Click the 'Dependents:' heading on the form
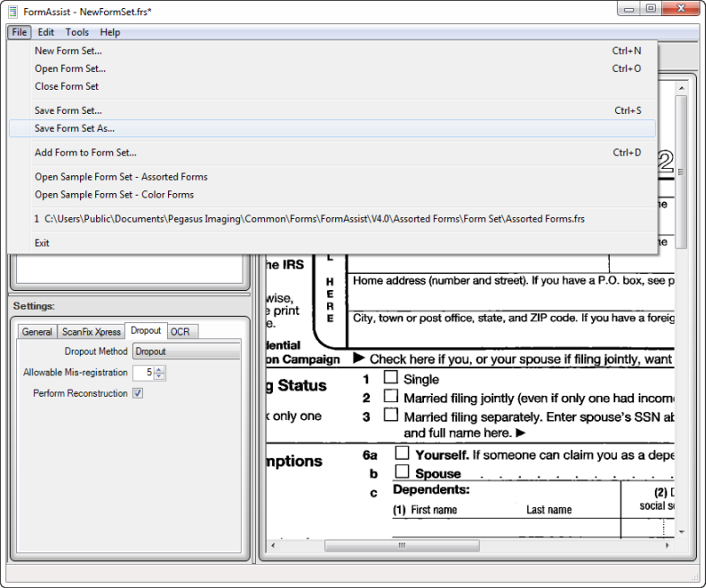Screen dimensions: 706x588 tap(431, 489)
